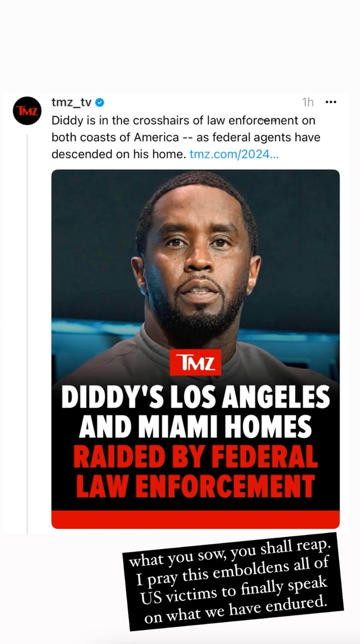Click the blue verified badge
The height and width of the screenshot is (644, 360).
pos(100,102)
